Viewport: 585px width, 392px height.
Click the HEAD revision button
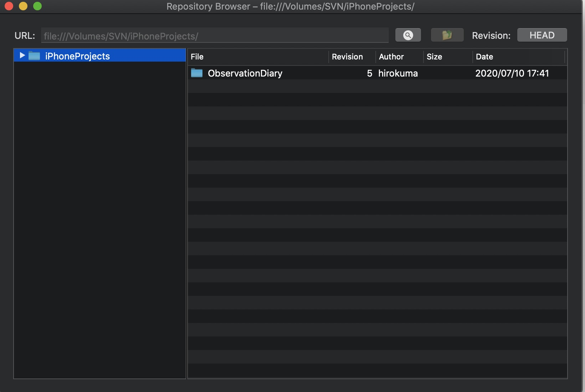542,35
